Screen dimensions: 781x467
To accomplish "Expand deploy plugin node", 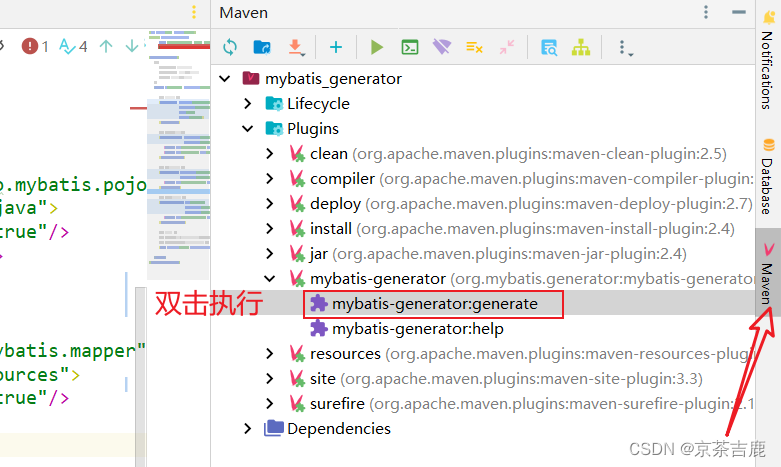I will tap(269, 203).
